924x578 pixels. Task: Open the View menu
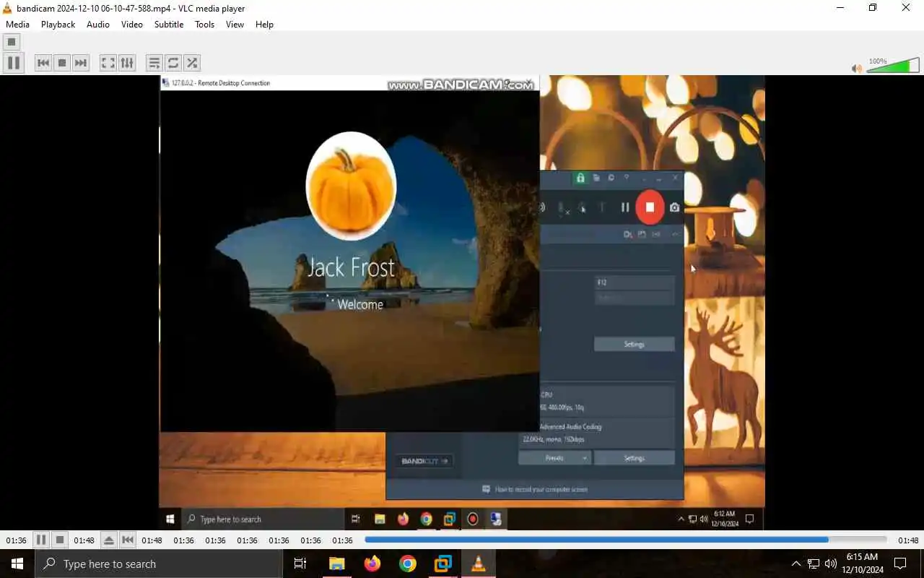pyautogui.click(x=235, y=24)
